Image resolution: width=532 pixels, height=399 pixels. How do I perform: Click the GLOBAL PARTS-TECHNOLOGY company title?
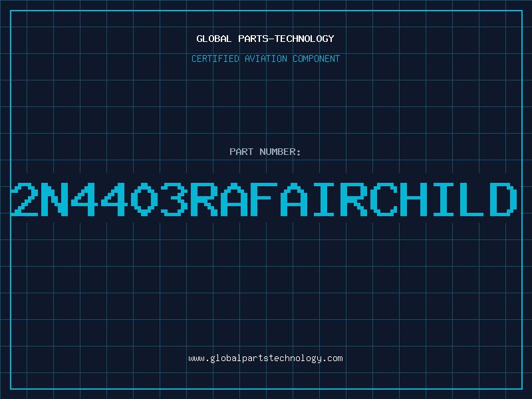pos(265,39)
